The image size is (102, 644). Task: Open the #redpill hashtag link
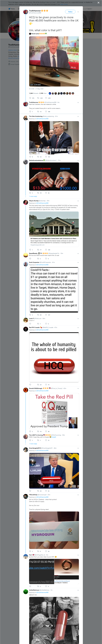pos(54,437)
